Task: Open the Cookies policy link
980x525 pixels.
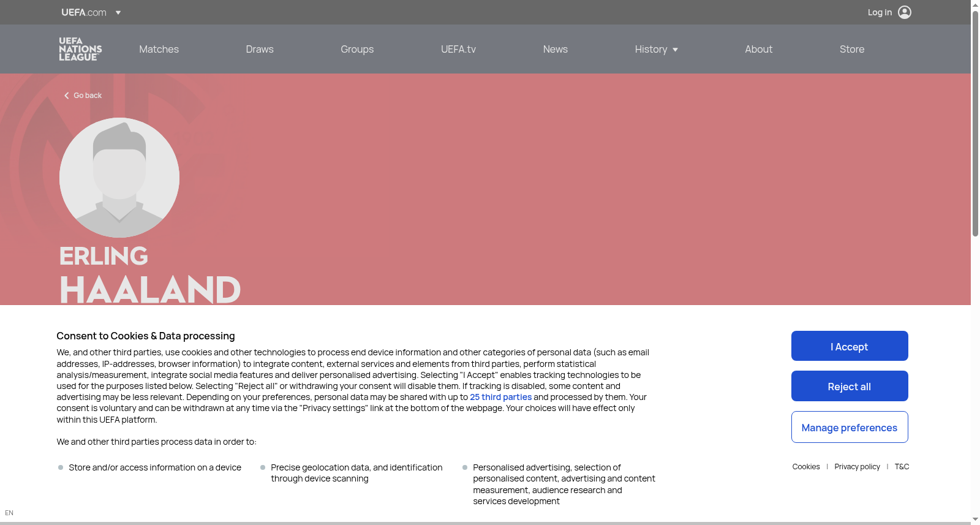Action: (x=806, y=467)
